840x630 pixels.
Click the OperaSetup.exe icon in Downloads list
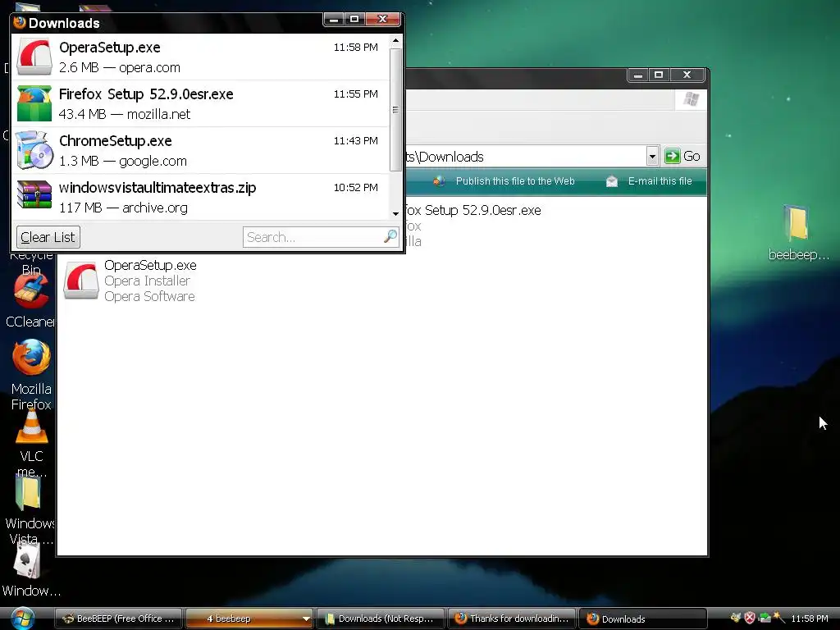[34, 57]
